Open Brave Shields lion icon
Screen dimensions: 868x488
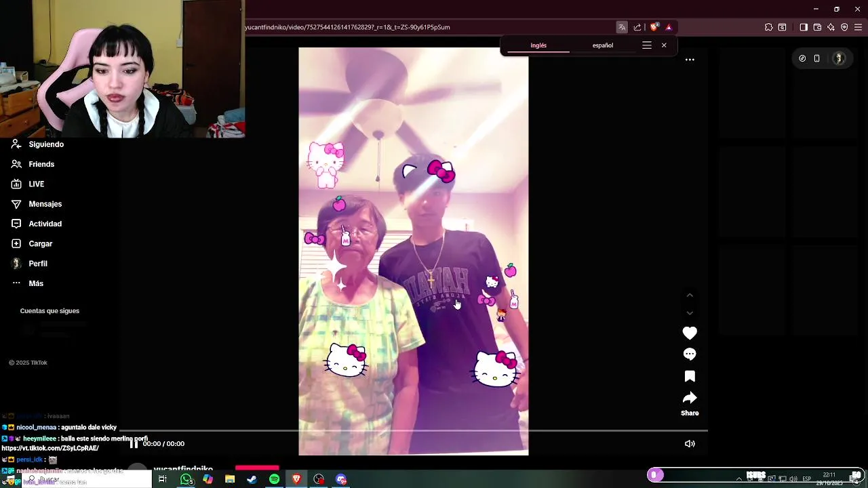pyautogui.click(x=654, y=27)
